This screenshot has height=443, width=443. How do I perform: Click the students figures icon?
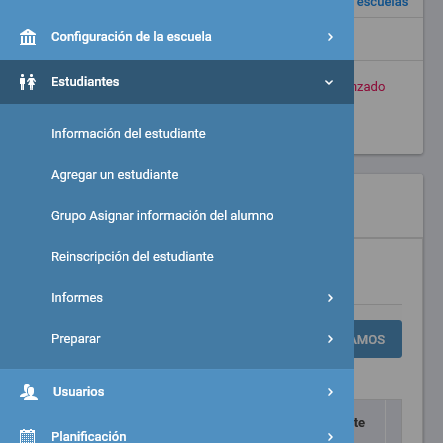pos(28,82)
